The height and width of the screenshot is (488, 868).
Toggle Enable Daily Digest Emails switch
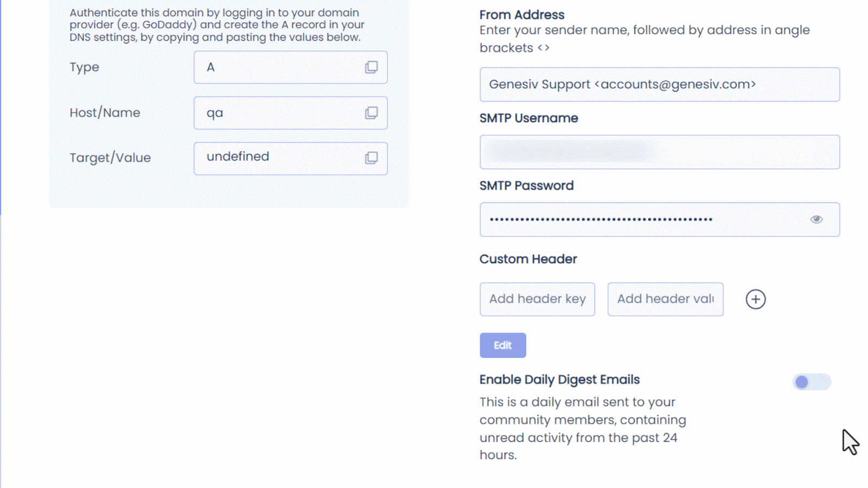pyautogui.click(x=812, y=382)
